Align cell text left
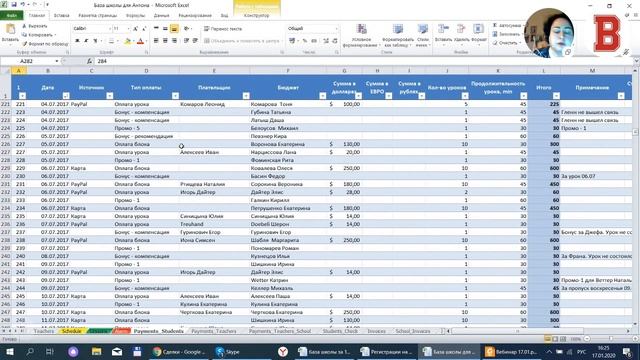Viewport: 640px width, 360px height. coord(156,41)
